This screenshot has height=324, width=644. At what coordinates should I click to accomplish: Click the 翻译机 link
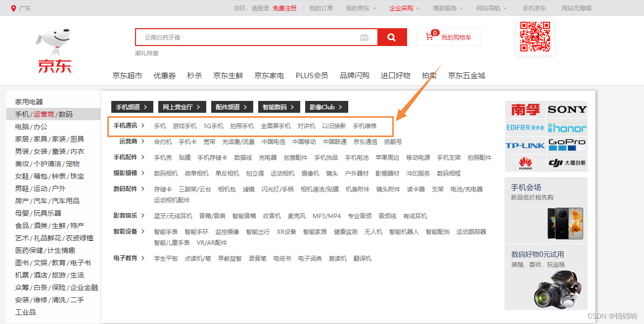pos(363,259)
